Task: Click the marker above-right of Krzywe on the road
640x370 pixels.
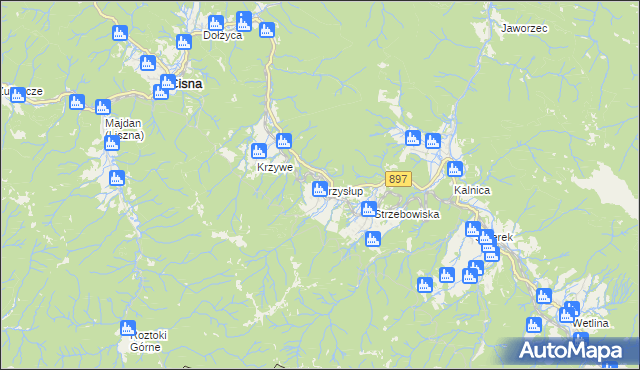Action: point(284,141)
